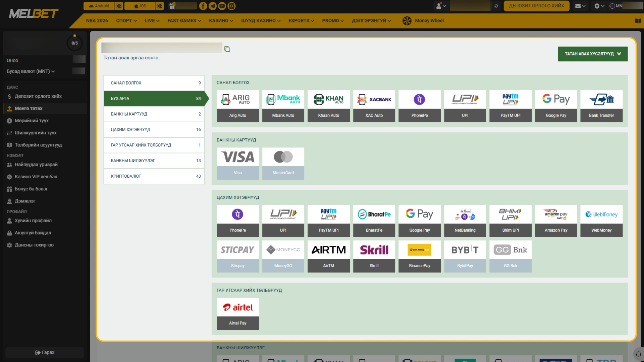Expand the СПОРТ menu
The height and width of the screenshot is (362, 644).
pos(126,21)
